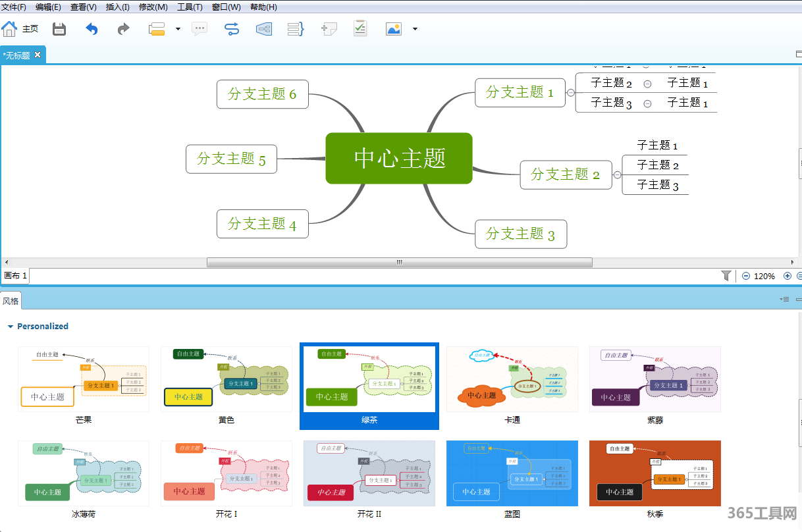Click the zoom in plus button

[x=788, y=276]
